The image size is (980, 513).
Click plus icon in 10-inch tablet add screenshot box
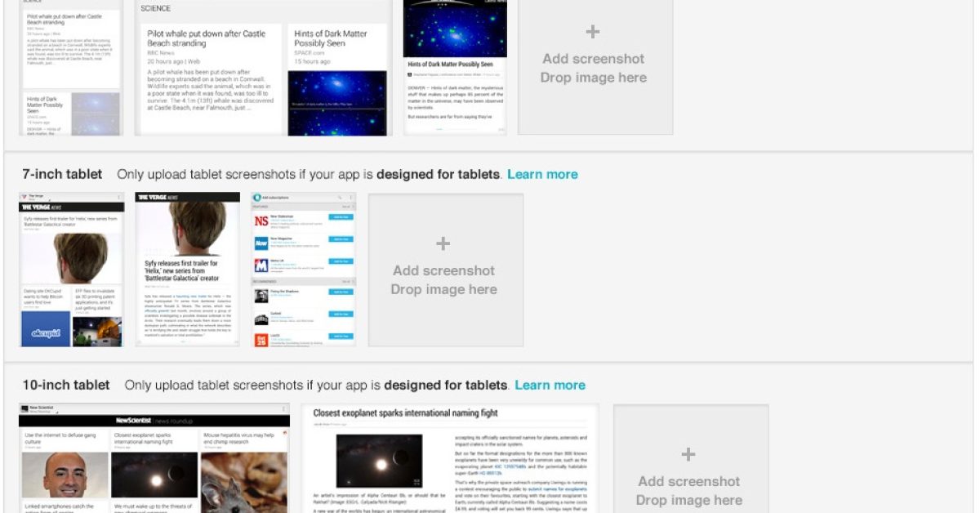[x=688, y=454]
